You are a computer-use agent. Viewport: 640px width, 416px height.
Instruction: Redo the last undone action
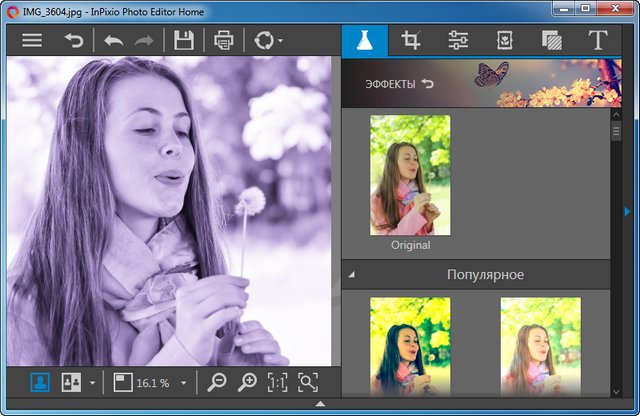coord(144,40)
